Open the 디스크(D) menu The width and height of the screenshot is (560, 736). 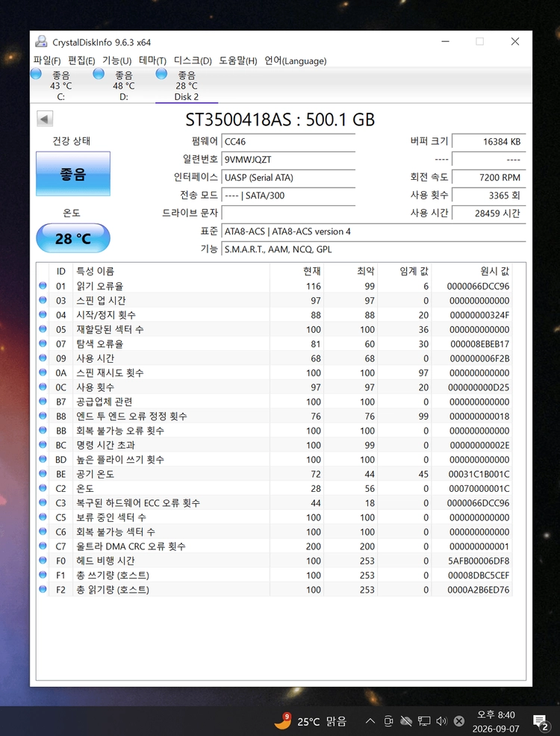click(193, 61)
